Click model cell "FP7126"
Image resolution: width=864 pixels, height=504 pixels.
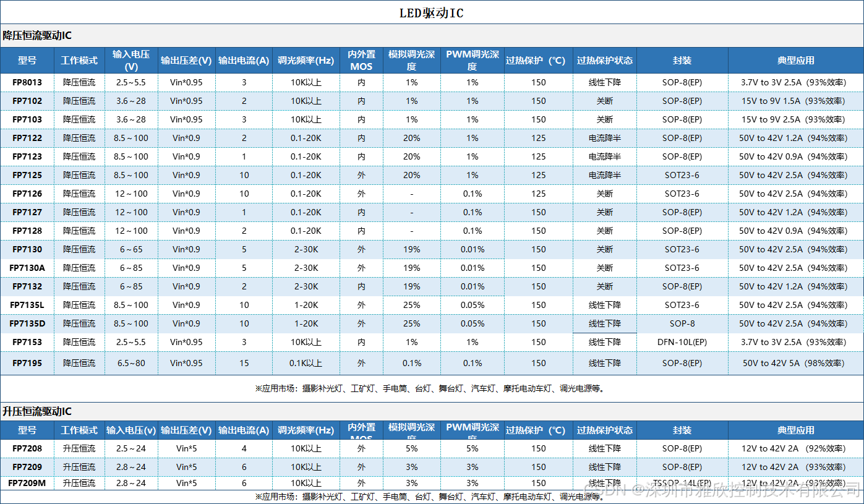pyautogui.click(x=27, y=194)
